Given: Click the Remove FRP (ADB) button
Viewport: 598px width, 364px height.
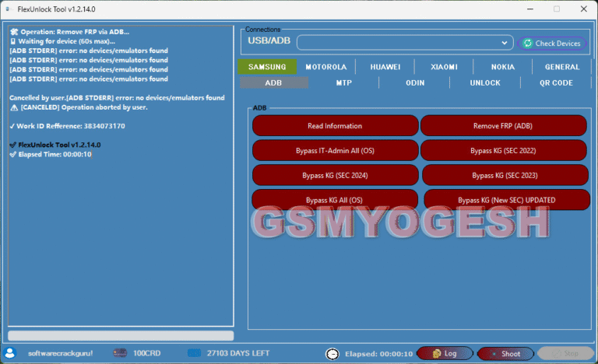Looking at the screenshot, I should (x=504, y=126).
